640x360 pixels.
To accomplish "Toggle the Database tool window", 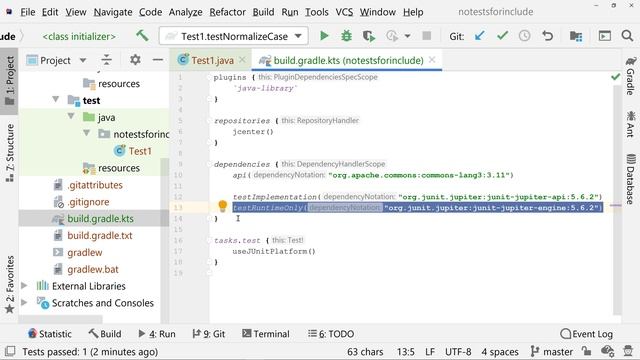I will click(x=631, y=178).
